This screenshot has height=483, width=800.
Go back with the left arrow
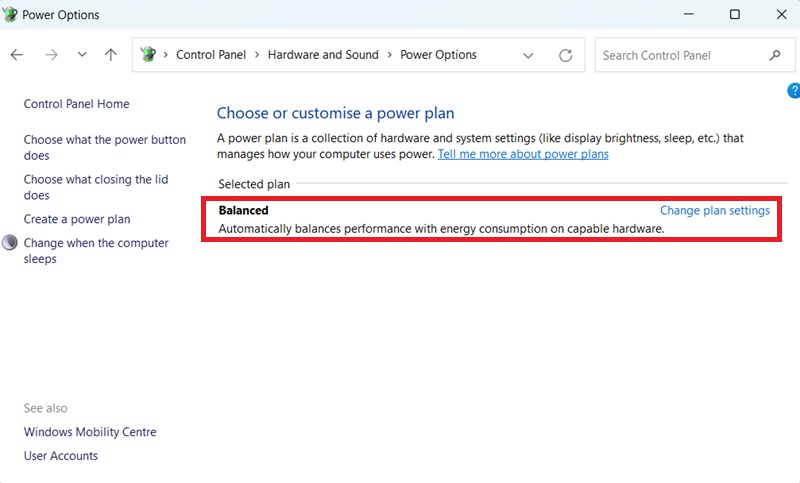tap(17, 55)
